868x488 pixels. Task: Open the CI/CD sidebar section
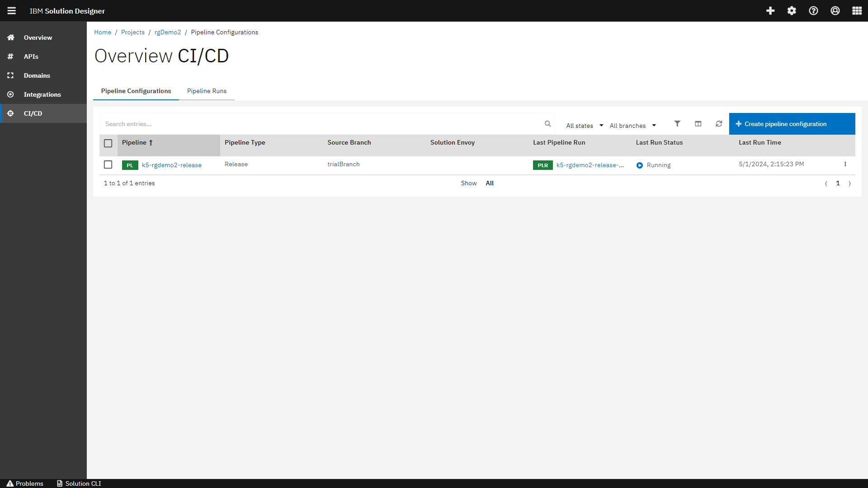[32, 113]
